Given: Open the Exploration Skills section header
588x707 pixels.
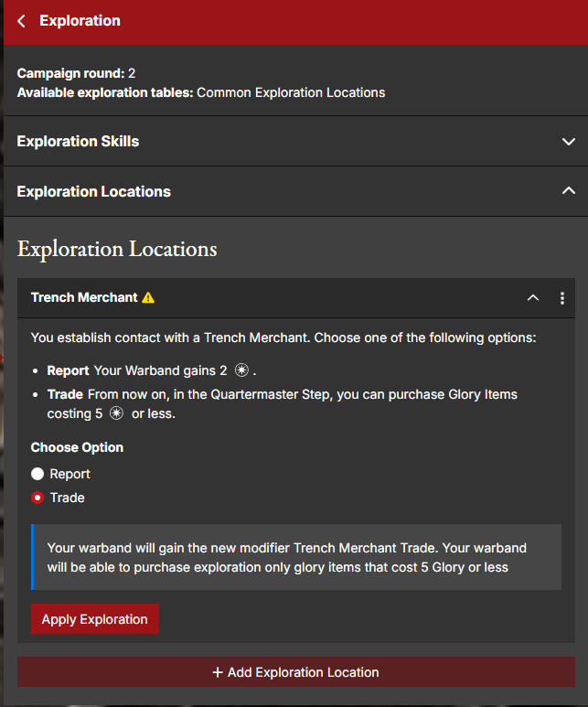Looking at the screenshot, I should 79,142.
